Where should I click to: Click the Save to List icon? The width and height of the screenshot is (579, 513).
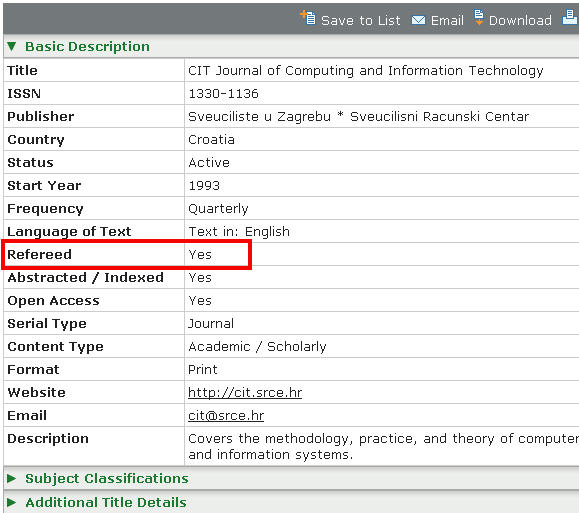coord(308,17)
